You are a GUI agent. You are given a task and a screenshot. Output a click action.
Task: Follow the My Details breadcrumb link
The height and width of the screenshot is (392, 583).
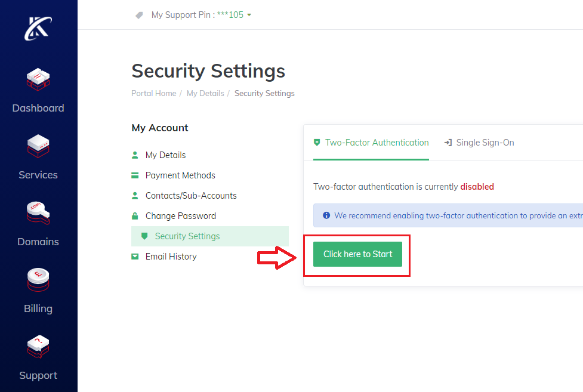click(205, 93)
